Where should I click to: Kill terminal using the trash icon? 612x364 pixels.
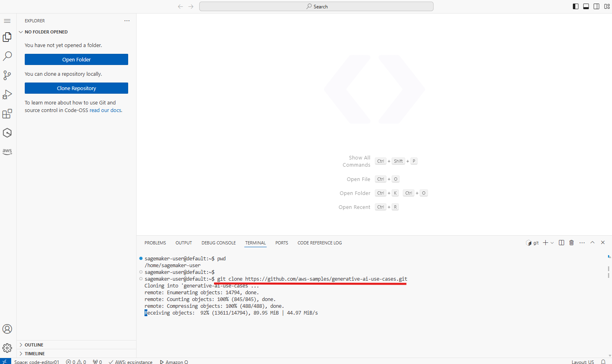pyautogui.click(x=571, y=243)
